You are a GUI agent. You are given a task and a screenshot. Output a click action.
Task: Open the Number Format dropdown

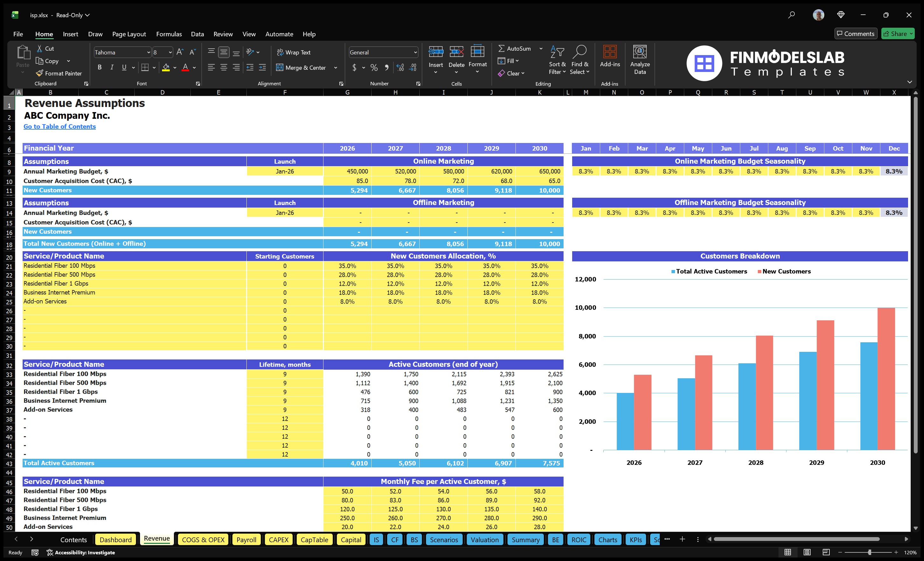416,52
